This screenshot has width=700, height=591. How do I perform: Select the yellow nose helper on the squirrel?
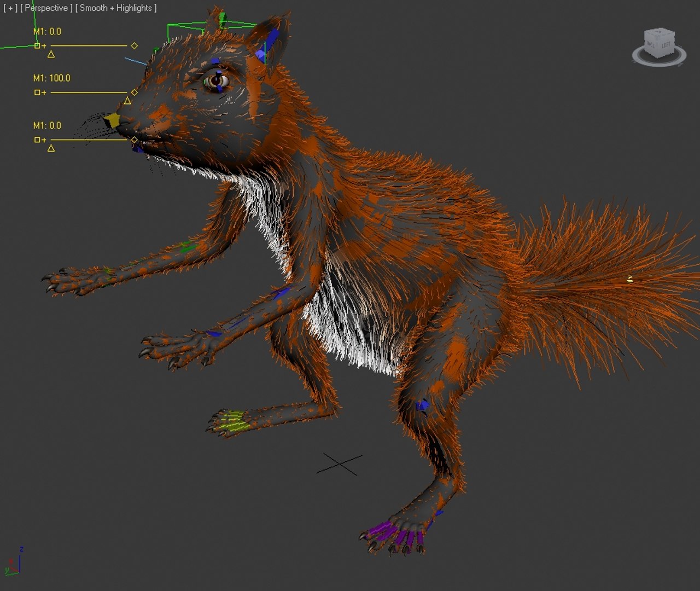tap(112, 120)
